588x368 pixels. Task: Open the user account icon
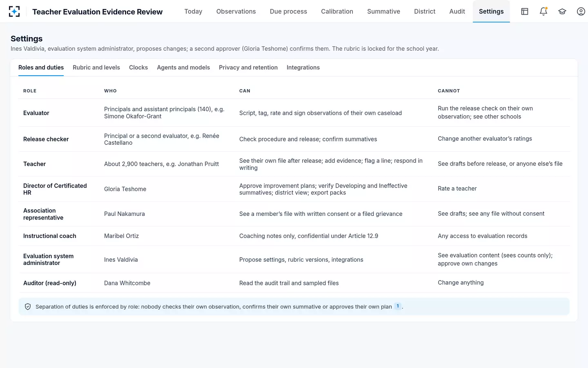click(x=581, y=11)
